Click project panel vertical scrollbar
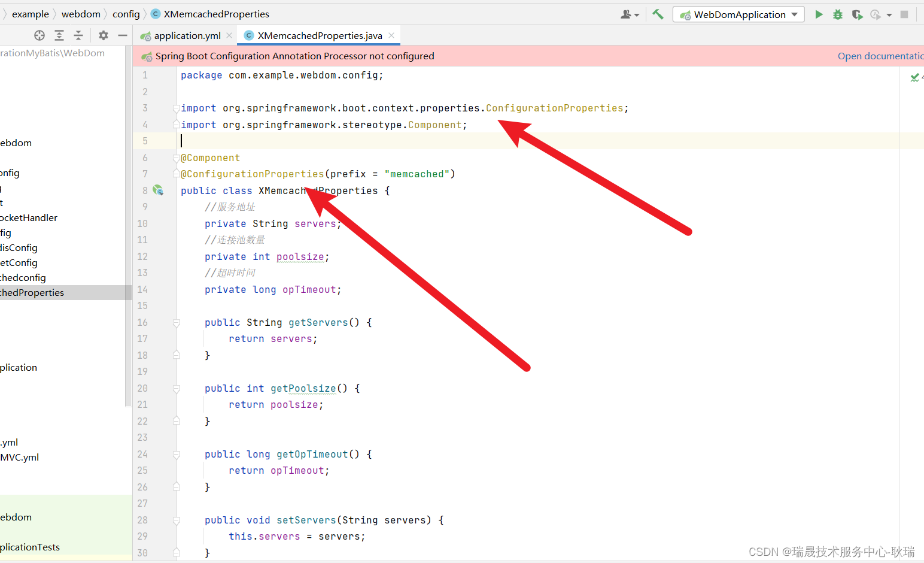This screenshot has width=924, height=563. pyautogui.click(x=128, y=228)
